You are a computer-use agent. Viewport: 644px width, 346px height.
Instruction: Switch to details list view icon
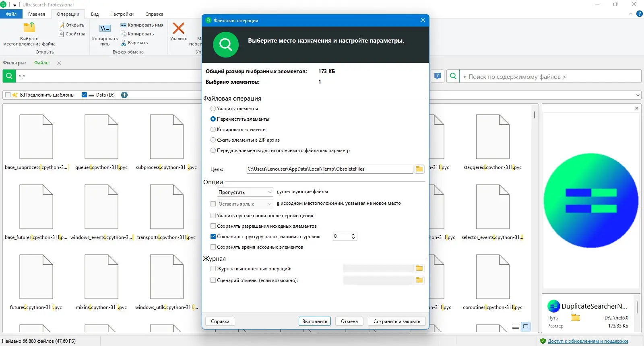pos(516,327)
